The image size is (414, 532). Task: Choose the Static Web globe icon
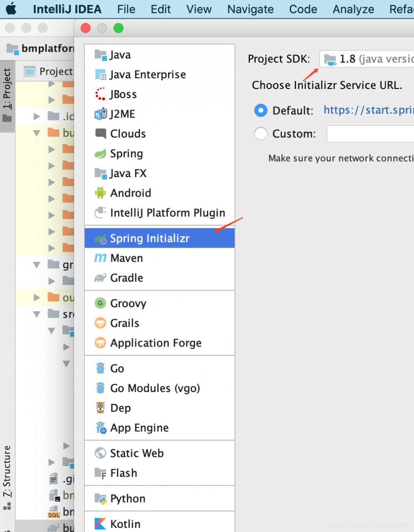101,453
